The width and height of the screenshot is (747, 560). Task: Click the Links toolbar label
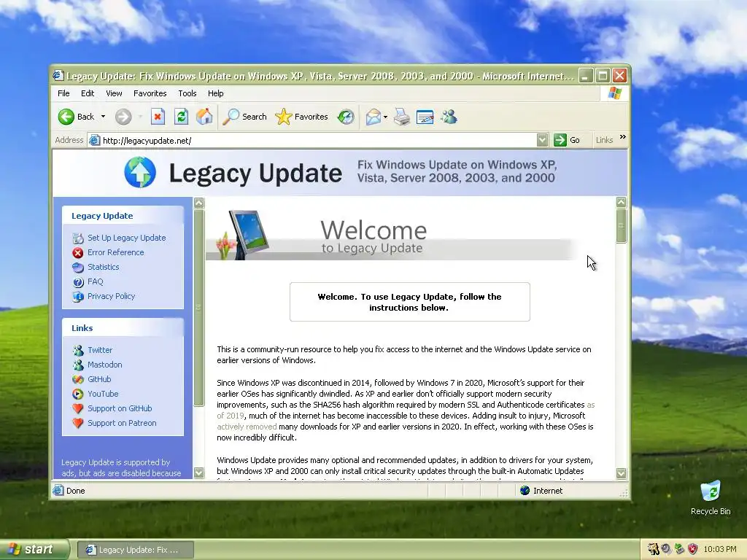pyautogui.click(x=604, y=140)
